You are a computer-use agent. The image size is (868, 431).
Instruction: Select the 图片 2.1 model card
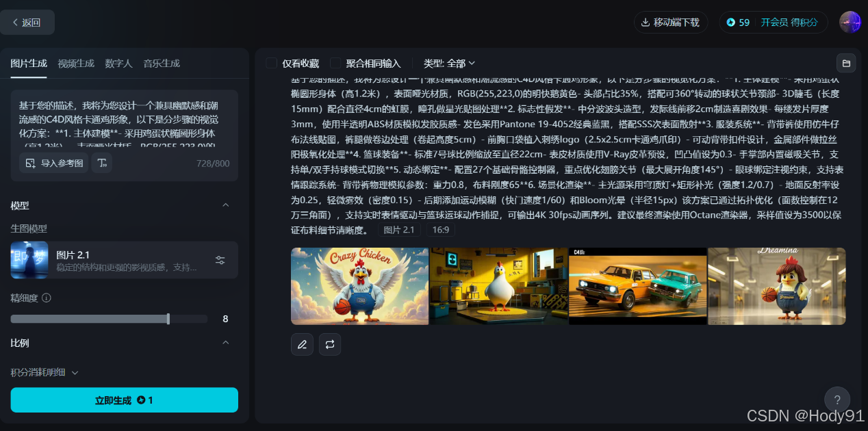point(124,260)
